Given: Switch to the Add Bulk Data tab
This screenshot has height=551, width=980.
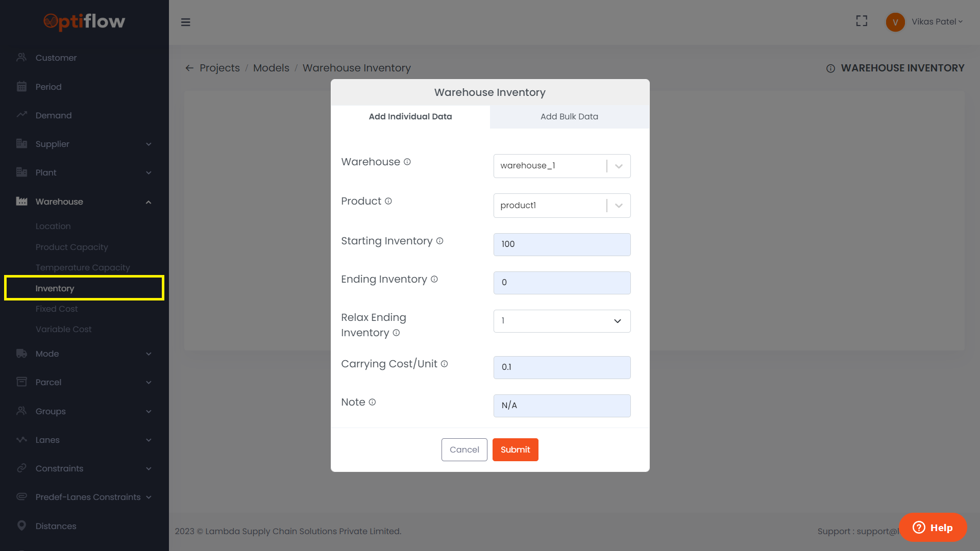Looking at the screenshot, I should click(569, 116).
